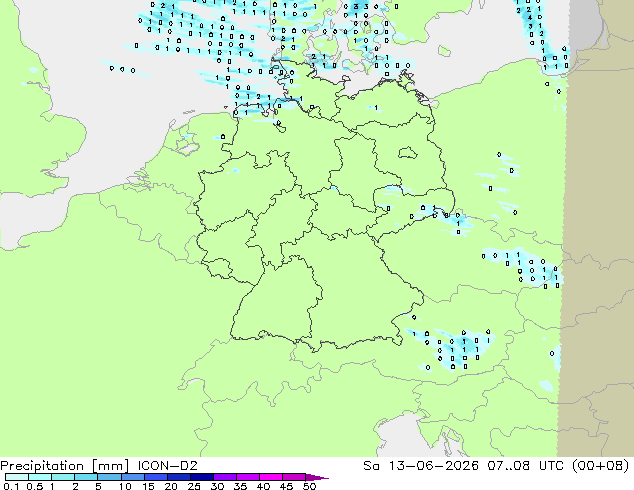Pick the 10–15 mm blue legend swatch

click(133, 477)
